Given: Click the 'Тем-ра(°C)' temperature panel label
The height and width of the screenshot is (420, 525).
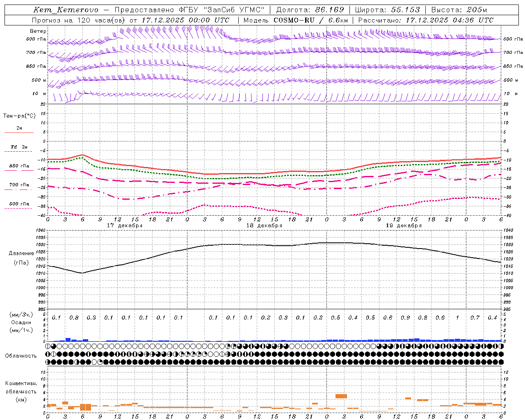Looking at the screenshot, I should [19, 116].
